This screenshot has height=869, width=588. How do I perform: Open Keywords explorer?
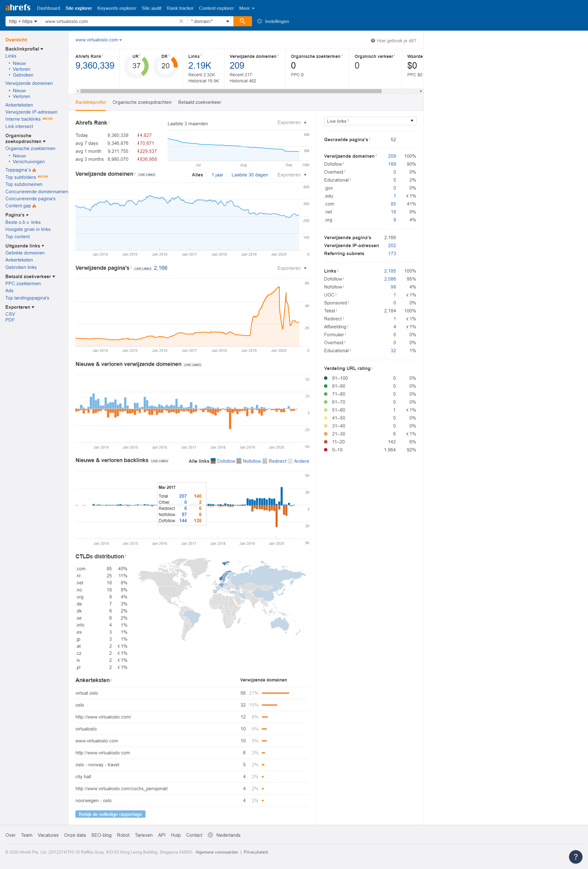pos(117,8)
